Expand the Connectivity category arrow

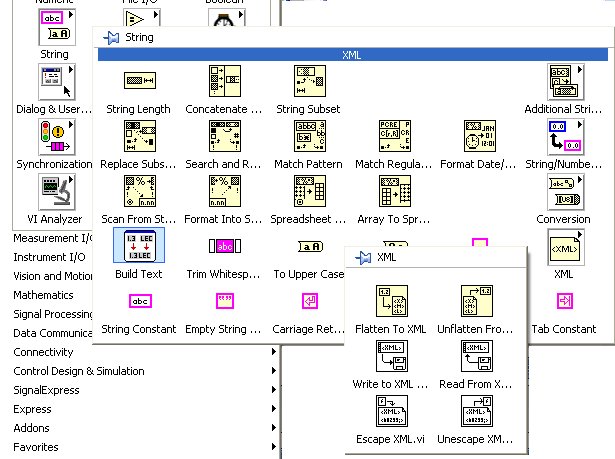pos(274,352)
